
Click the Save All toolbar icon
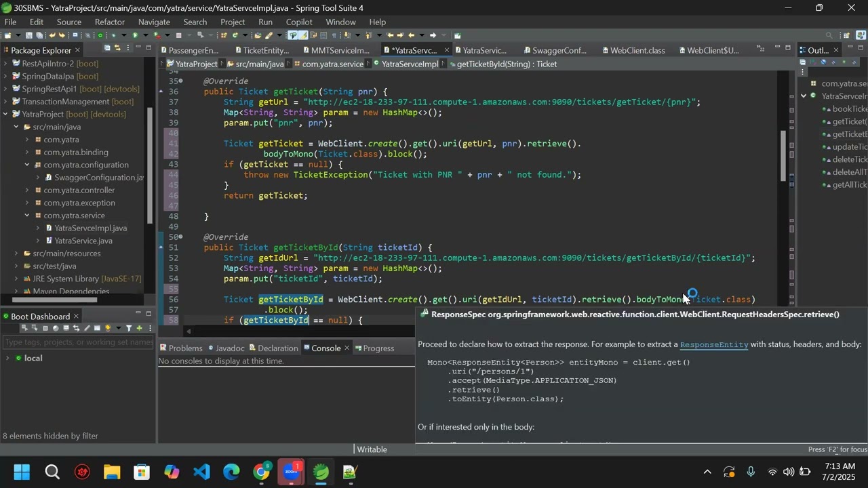pyautogui.click(x=39, y=35)
